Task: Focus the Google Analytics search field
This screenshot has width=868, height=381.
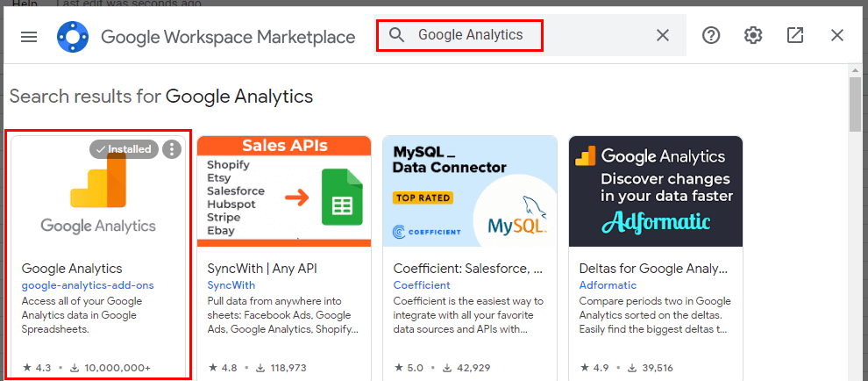Action: click(530, 35)
